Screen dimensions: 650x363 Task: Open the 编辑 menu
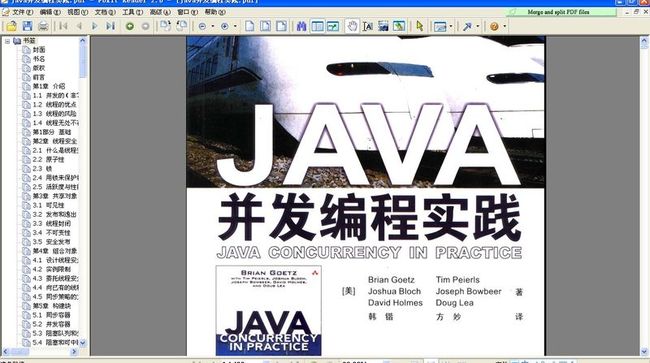tap(50, 12)
